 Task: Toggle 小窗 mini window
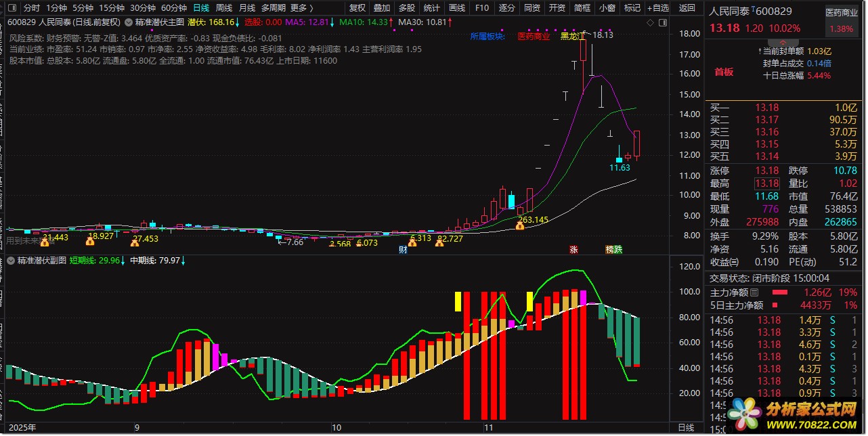coord(607,8)
